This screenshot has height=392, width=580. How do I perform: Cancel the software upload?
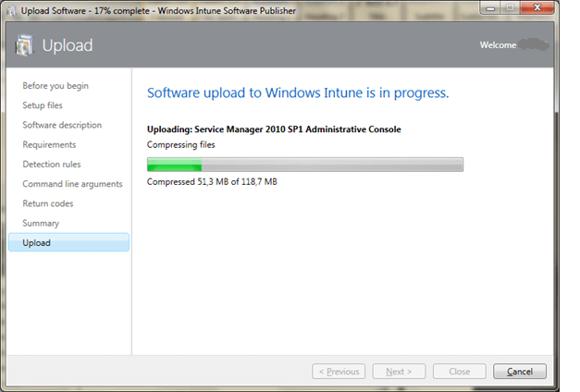coord(520,372)
